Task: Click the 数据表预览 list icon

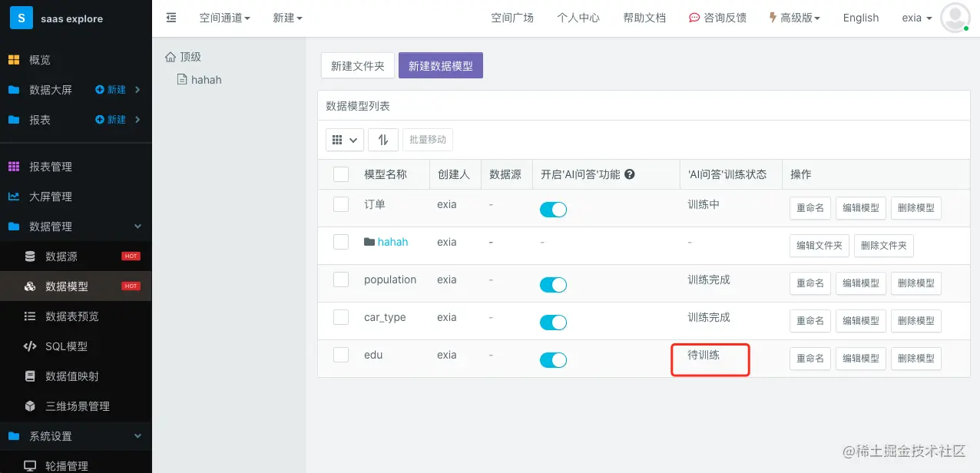Action: click(30, 316)
